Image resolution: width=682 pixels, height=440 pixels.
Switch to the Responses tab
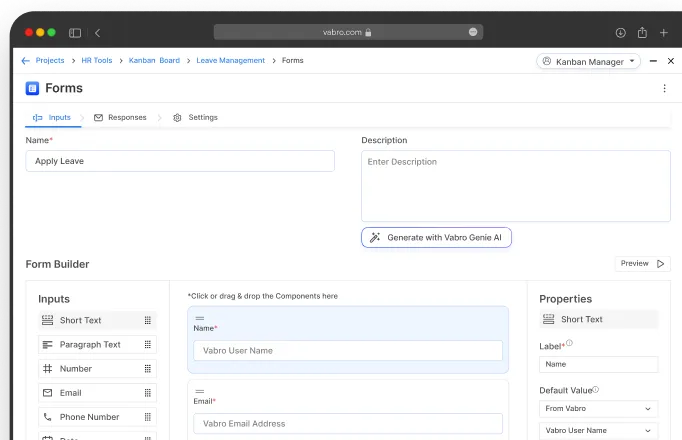click(120, 118)
